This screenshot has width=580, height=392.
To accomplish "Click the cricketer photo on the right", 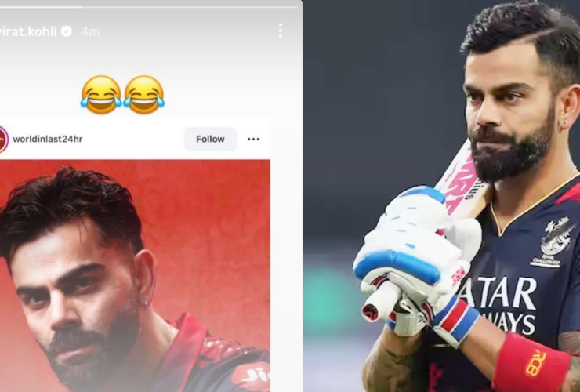I will (441, 196).
